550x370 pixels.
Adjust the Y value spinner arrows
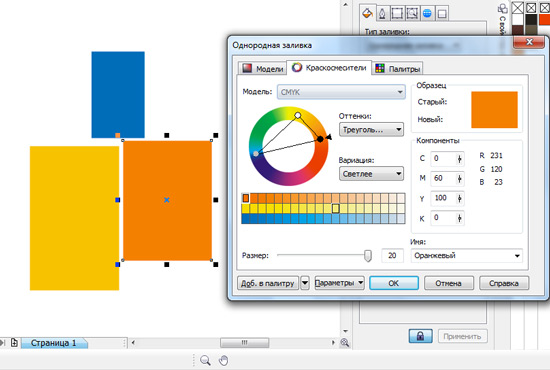click(x=460, y=199)
